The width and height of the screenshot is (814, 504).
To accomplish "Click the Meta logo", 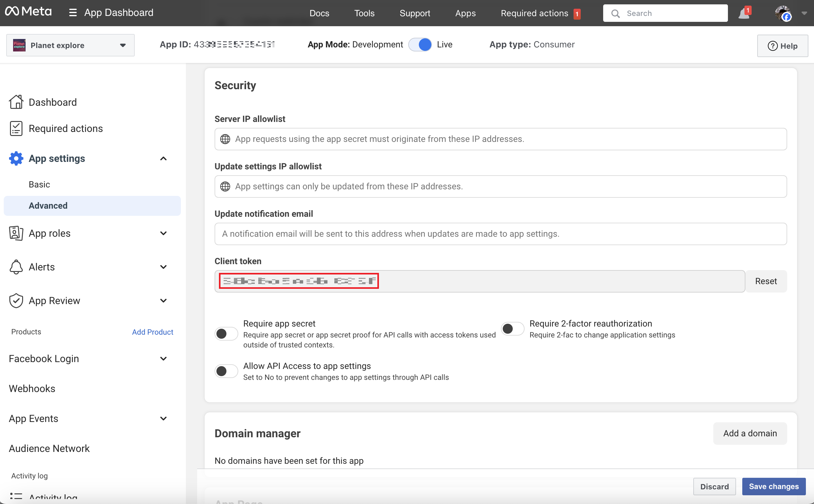I will coord(28,12).
